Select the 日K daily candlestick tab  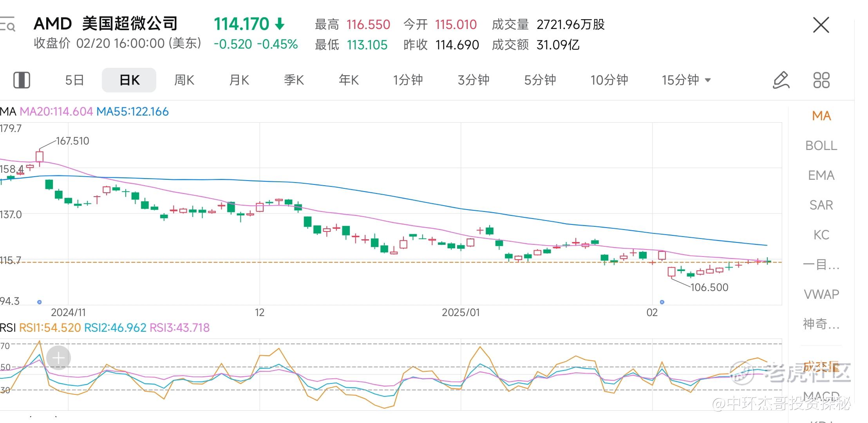[x=129, y=80]
